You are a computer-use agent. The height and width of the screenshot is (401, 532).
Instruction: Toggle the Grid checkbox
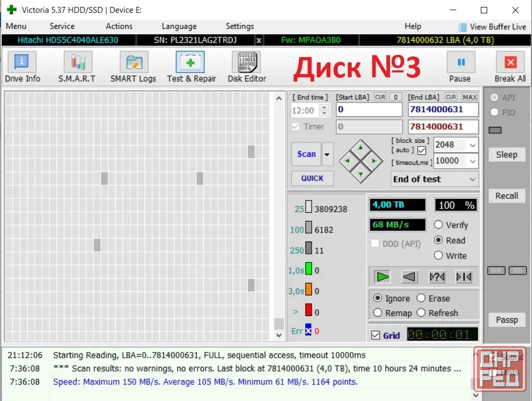point(376,335)
